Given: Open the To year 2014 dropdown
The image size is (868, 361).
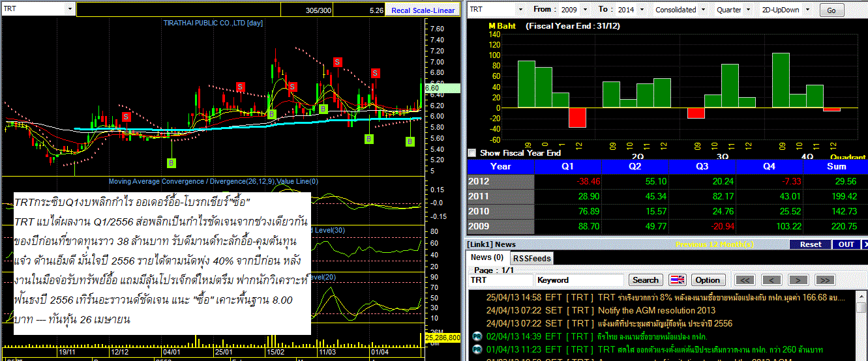Looking at the screenshot, I should (642, 10).
